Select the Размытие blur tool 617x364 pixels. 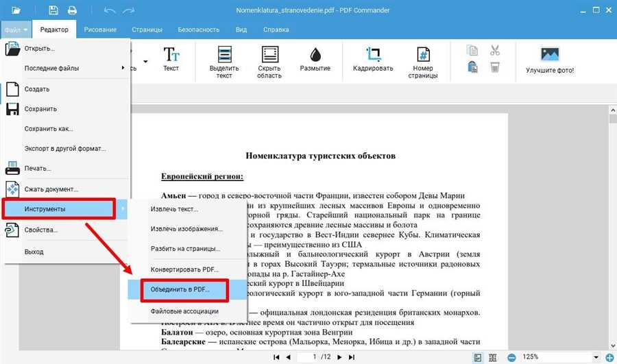tap(315, 59)
